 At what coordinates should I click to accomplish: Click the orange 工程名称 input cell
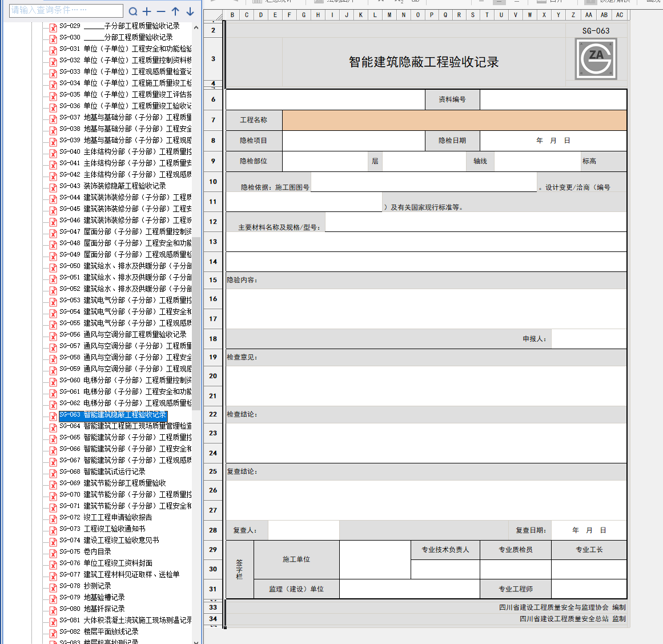[x=454, y=120]
